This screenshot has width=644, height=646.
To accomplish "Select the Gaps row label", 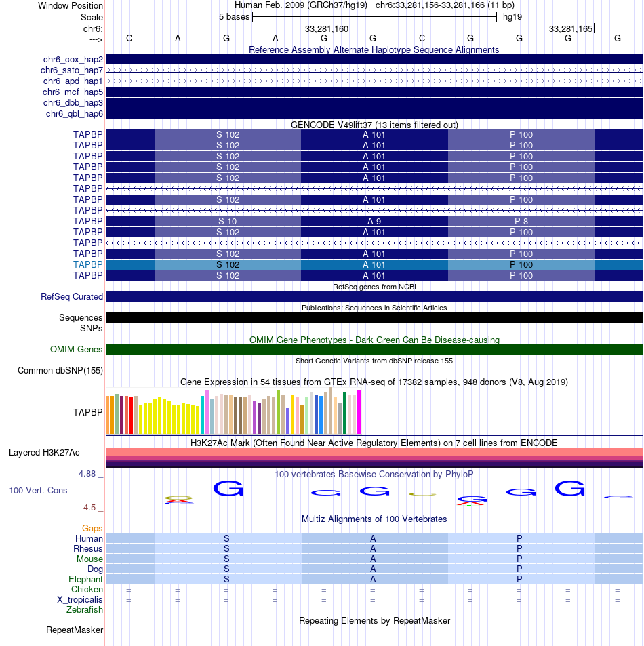I will click(x=92, y=528).
